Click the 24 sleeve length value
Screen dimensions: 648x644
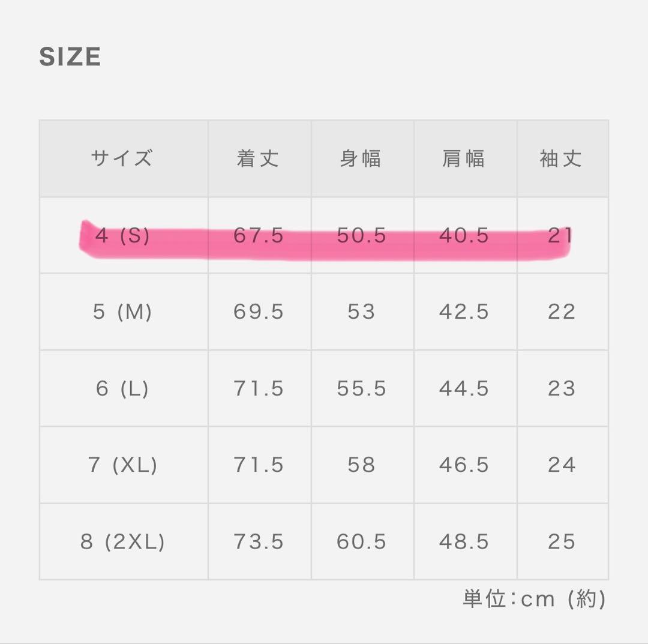562,465
